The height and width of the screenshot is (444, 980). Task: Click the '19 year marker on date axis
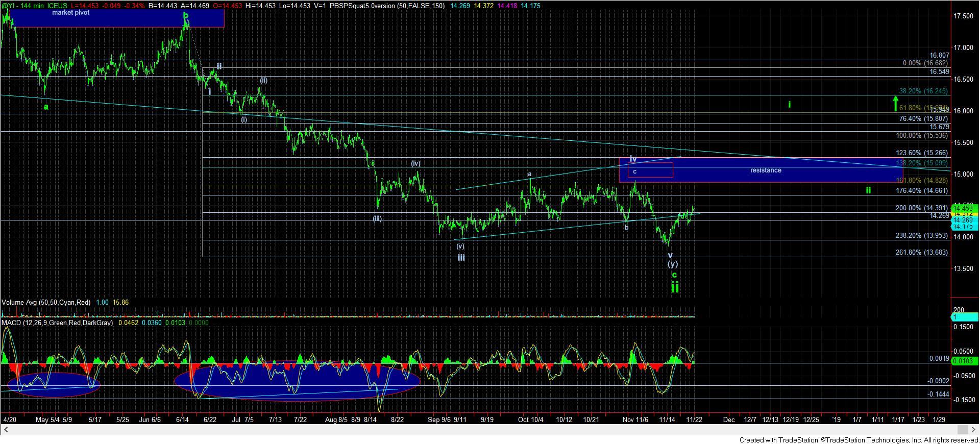pos(836,420)
